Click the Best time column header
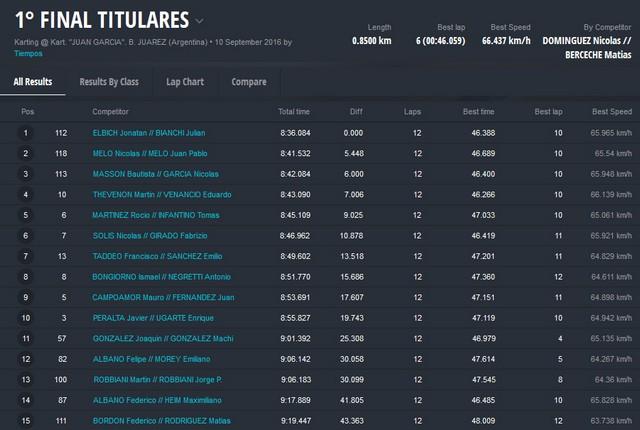Viewport: 640px width, 430px height. click(x=478, y=111)
